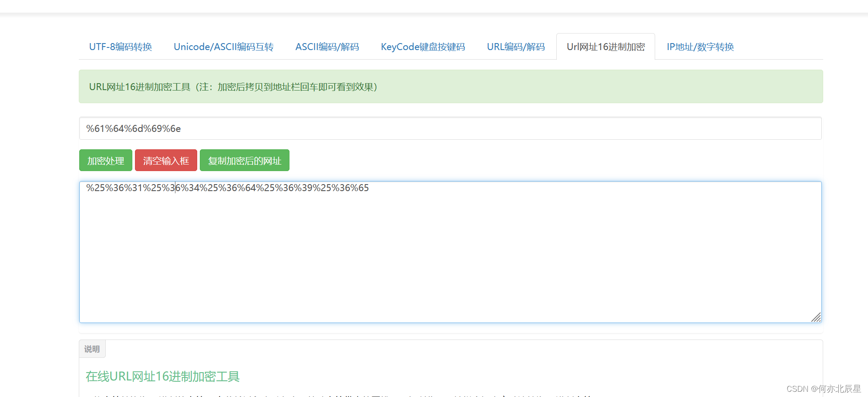
Task: Select the ASCII编码/解码 tab
Action: [x=327, y=47]
